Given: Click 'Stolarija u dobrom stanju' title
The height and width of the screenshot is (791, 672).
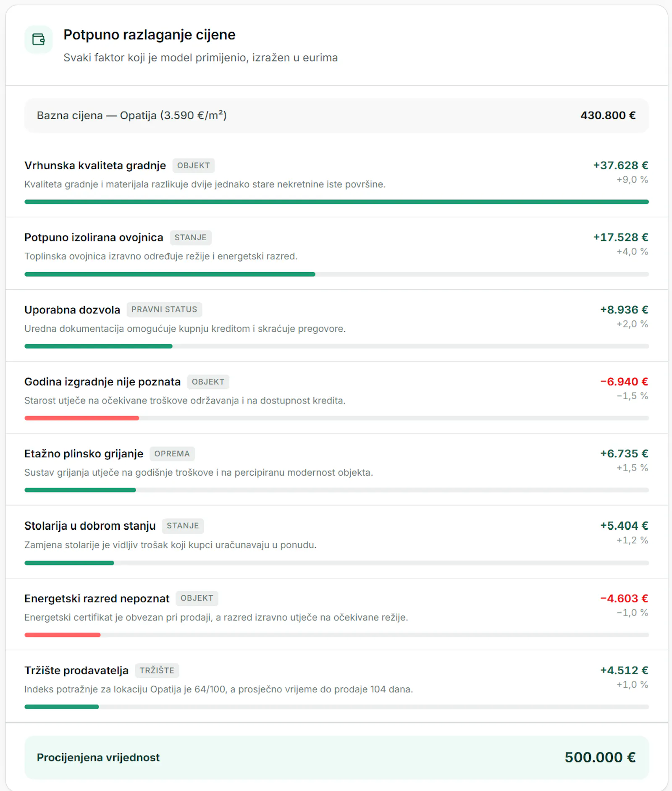Looking at the screenshot, I should coord(90,526).
